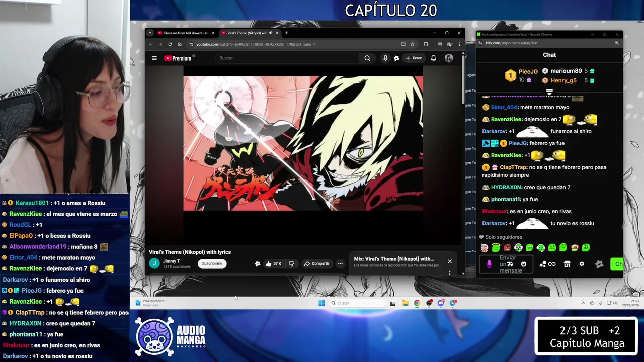Zoom icon in Kick chat address bar
This screenshot has height=362, width=644.
click(x=617, y=43)
